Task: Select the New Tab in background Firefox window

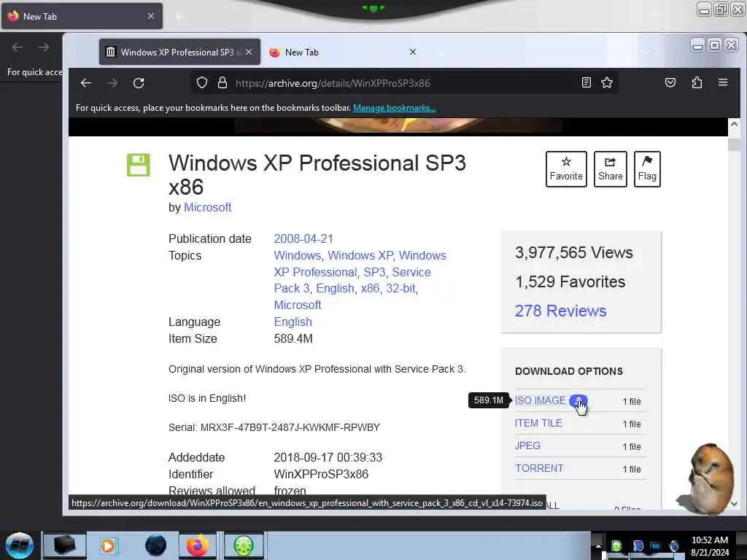Action: click(x=82, y=16)
